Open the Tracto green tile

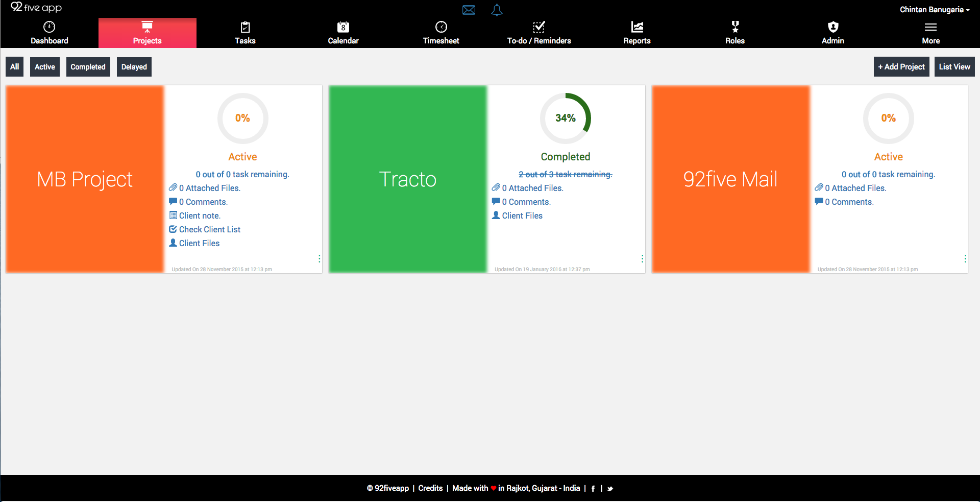(x=408, y=179)
